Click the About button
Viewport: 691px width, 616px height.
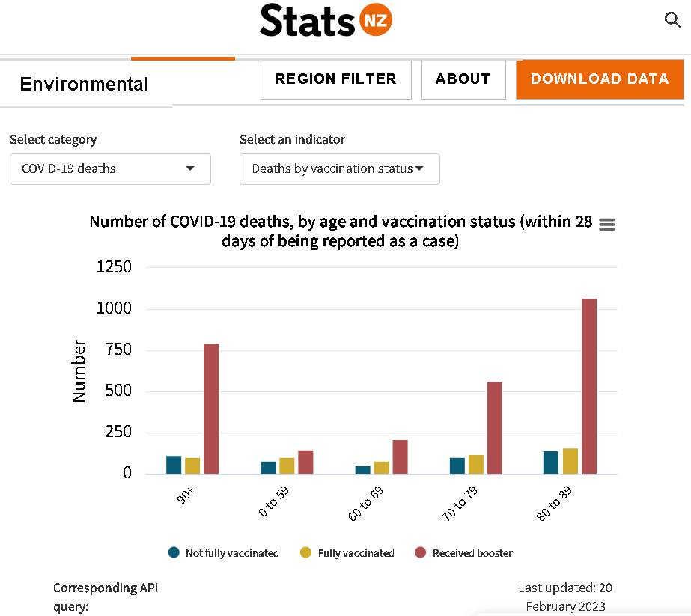point(463,79)
